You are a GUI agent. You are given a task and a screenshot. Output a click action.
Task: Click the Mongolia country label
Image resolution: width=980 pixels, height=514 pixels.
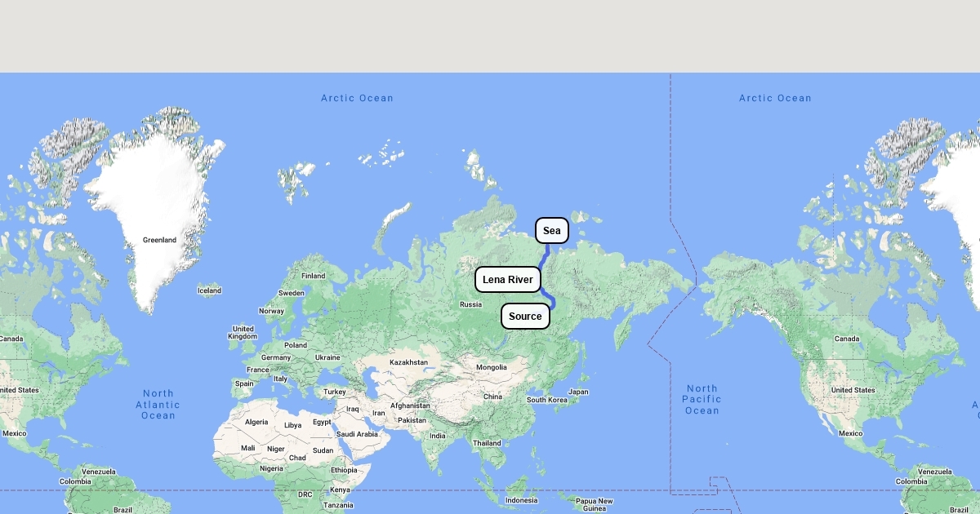coord(492,367)
